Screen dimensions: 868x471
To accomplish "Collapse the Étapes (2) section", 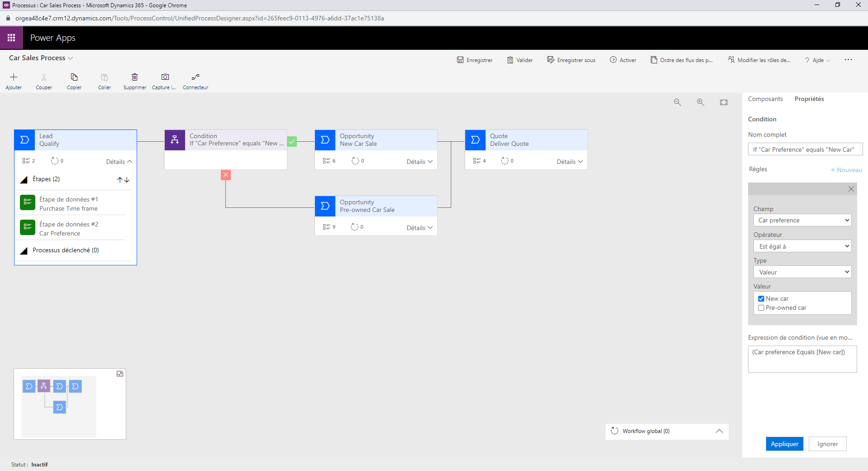I will point(24,180).
